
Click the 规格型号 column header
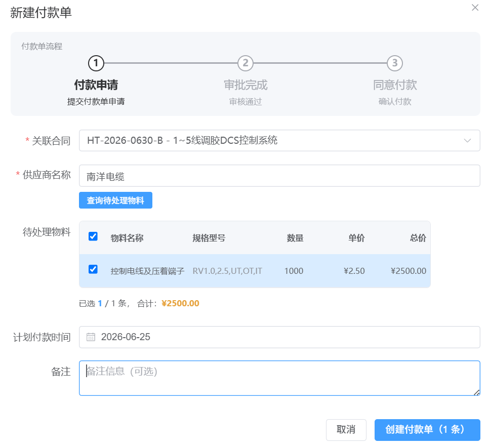[209, 238]
